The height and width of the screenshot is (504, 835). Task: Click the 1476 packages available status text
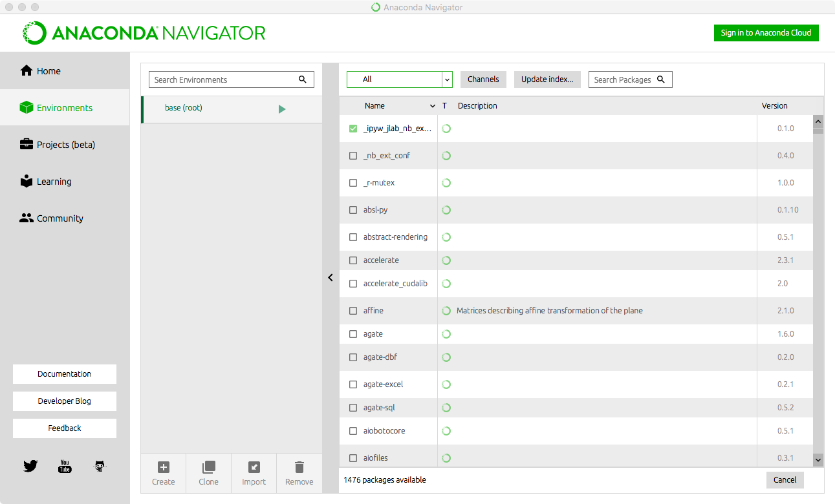pyautogui.click(x=385, y=480)
